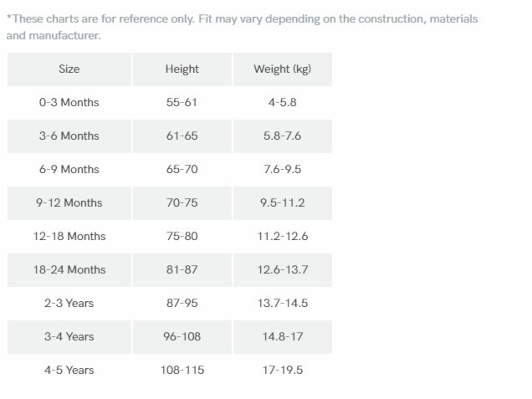Click the 5.8-7.6 weight value
The image size is (532, 399).
282,136
